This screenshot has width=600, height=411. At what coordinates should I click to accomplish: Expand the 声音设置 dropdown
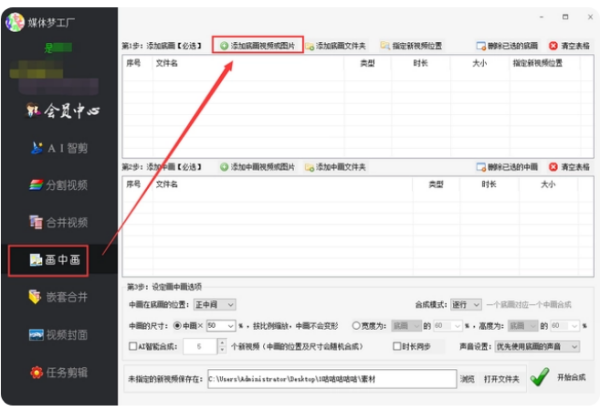point(539,346)
